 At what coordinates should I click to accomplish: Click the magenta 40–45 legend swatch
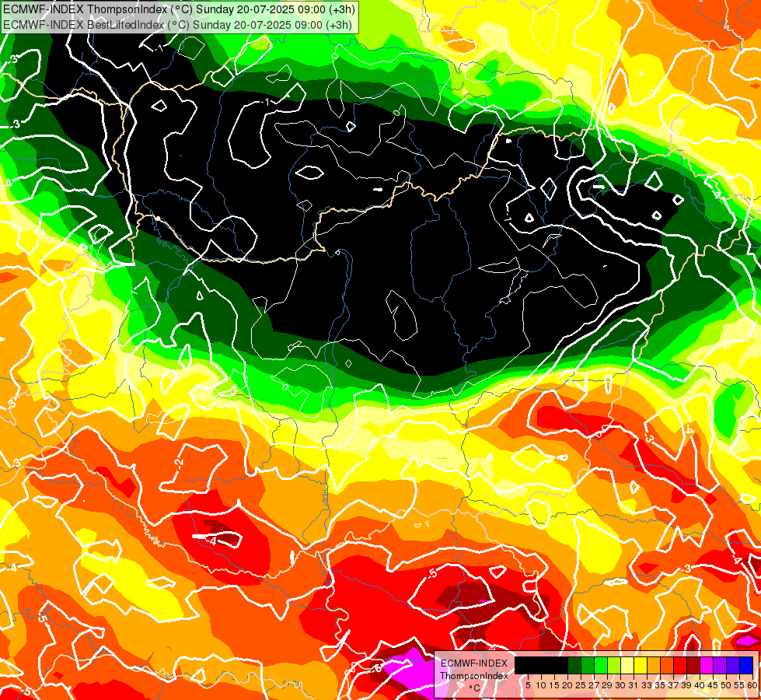coord(707,666)
